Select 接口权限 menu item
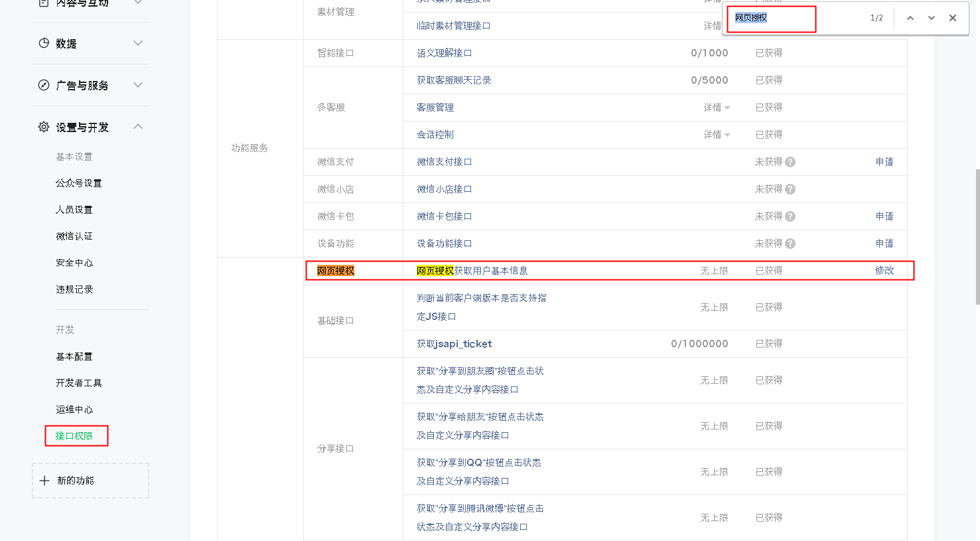The height and width of the screenshot is (541, 980). click(x=74, y=436)
